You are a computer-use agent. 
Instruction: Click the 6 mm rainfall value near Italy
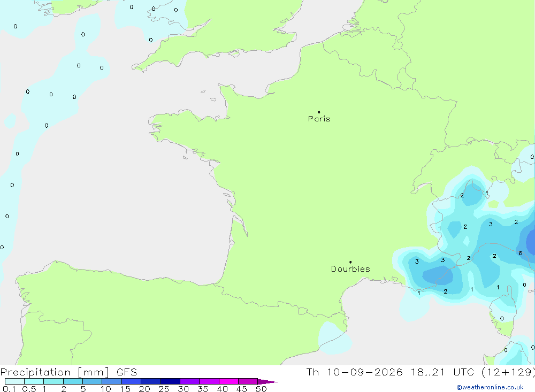[x=521, y=253]
